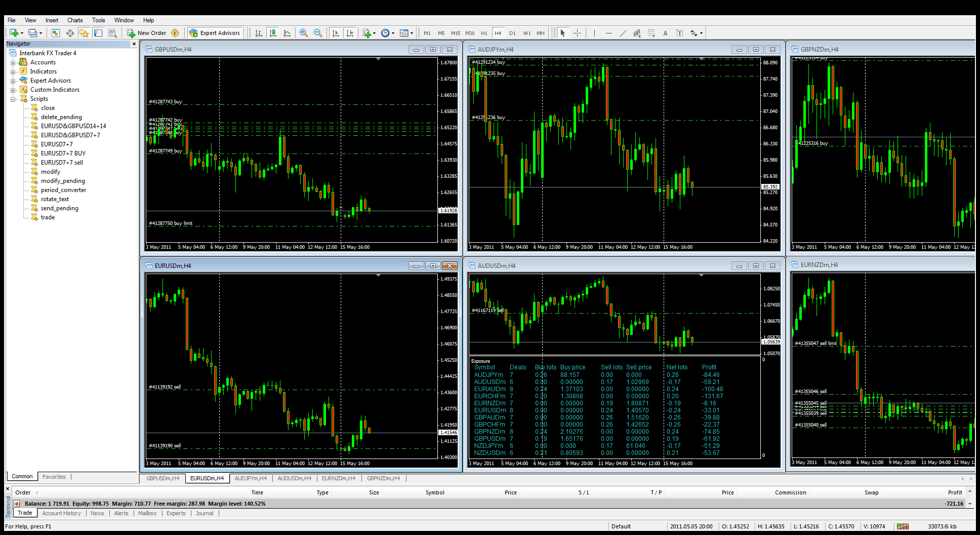Screen dimensions: 980x535
Task: Collapse the Scripts tree node
Action: click(x=13, y=99)
